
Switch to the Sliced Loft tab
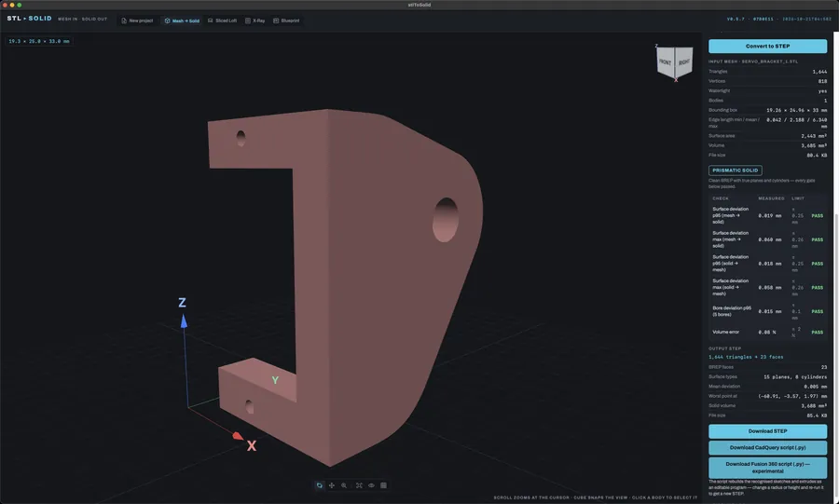(222, 20)
